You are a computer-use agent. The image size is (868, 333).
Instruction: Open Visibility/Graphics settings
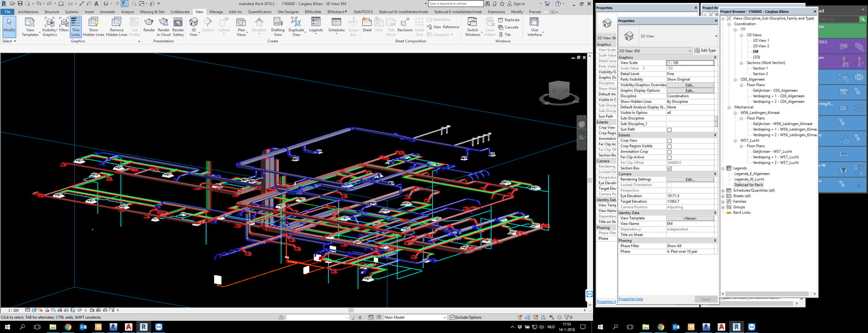click(49, 27)
